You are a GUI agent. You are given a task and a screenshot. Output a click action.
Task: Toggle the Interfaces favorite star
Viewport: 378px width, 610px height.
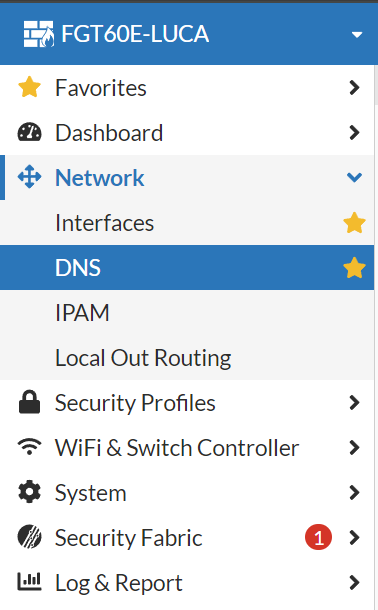[354, 223]
